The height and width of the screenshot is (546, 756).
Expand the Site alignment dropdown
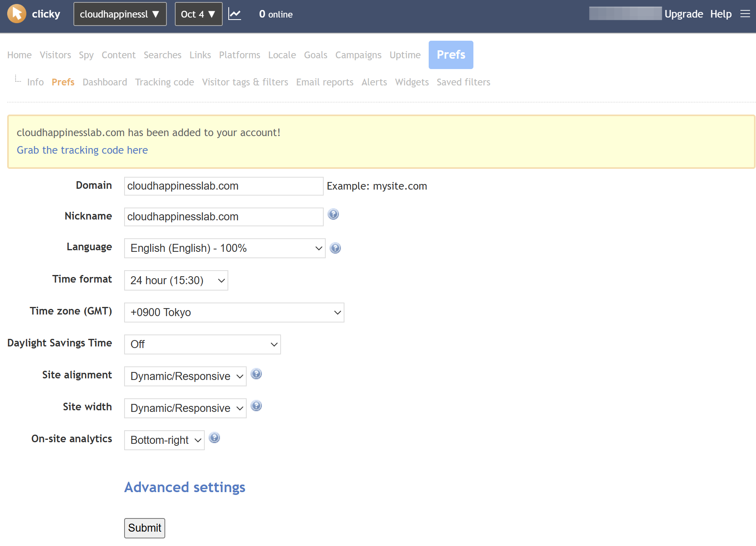point(185,376)
